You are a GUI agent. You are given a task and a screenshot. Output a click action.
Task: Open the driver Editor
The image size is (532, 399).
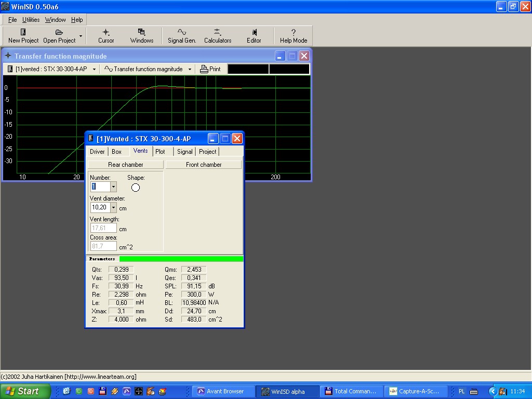coord(254,36)
